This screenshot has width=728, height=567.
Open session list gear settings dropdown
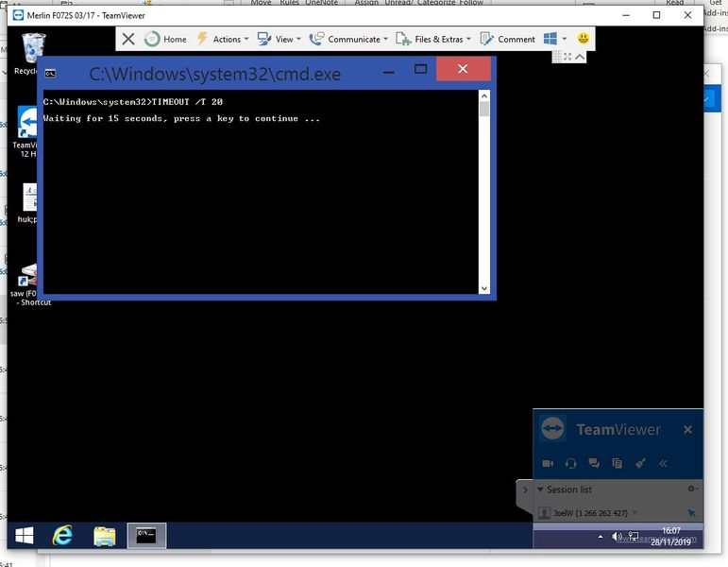(x=692, y=489)
